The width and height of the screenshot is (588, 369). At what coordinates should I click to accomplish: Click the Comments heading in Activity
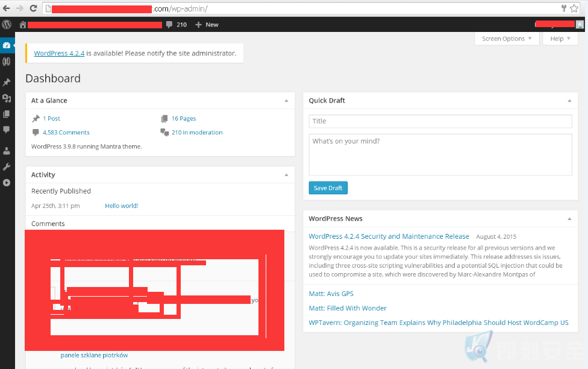pyautogui.click(x=48, y=224)
